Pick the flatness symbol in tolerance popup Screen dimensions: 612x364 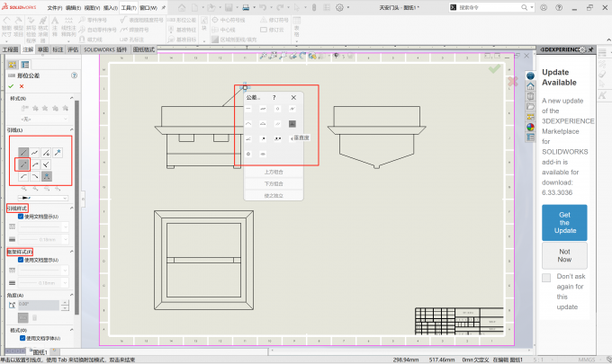click(x=263, y=109)
